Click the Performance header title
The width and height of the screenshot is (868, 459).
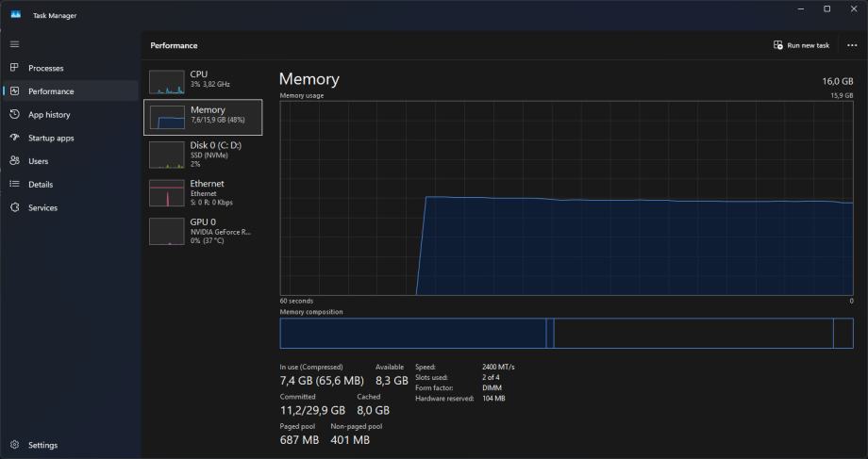point(174,45)
